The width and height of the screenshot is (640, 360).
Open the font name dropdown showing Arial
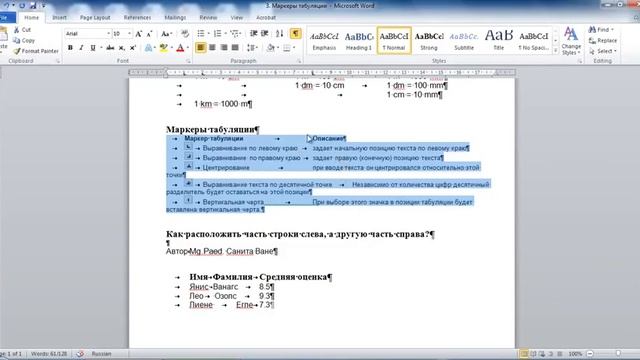tap(109, 33)
